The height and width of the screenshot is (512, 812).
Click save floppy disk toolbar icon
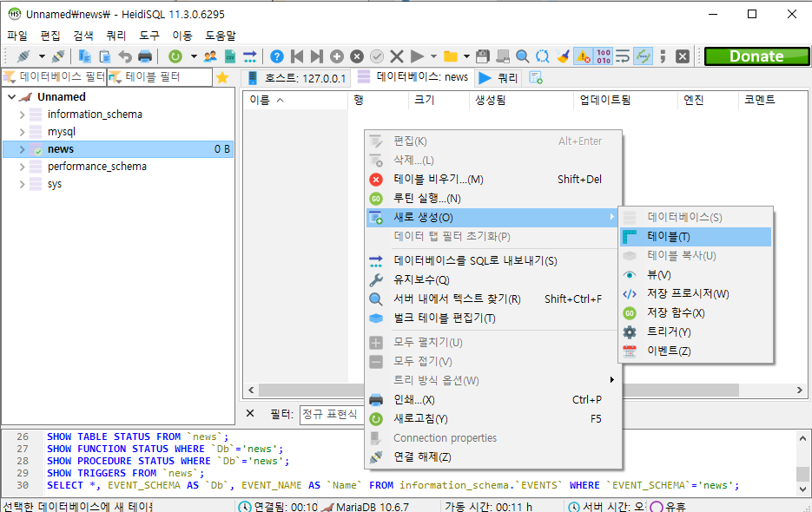tap(483, 56)
